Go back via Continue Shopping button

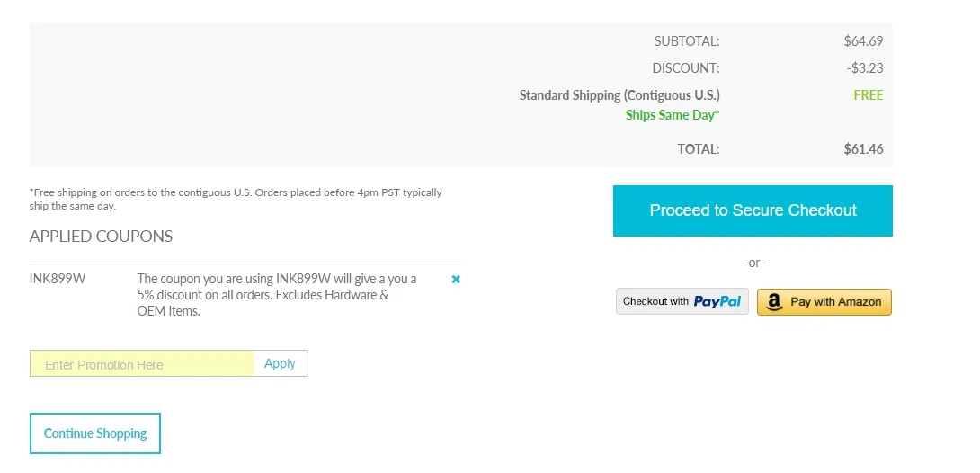[x=95, y=433]
